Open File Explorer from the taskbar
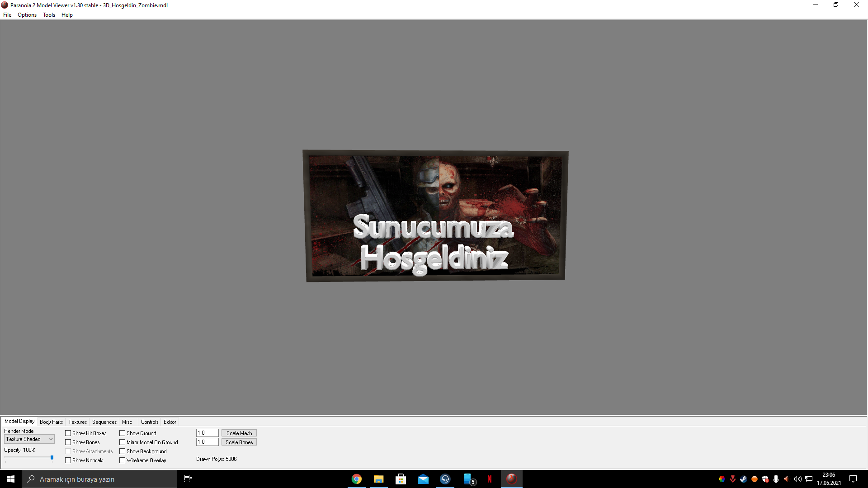The image size is (868, 488). [x=379, y=479]
